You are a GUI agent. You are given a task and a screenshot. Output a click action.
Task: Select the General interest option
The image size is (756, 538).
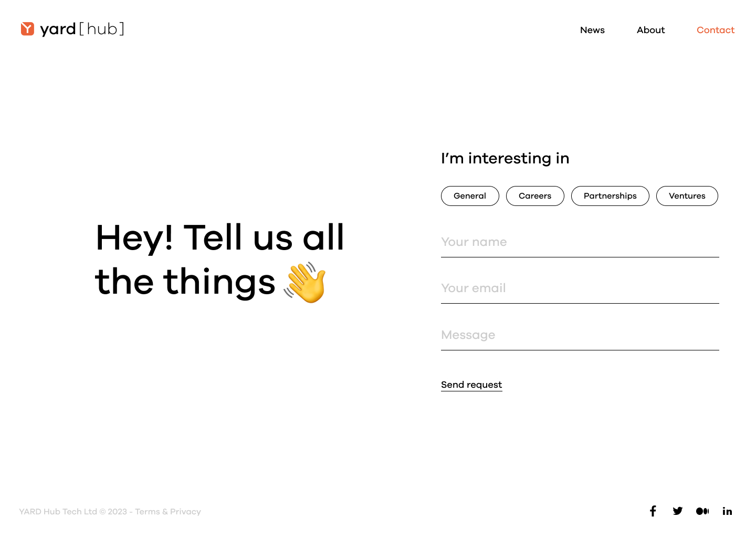tap(470, 196)
